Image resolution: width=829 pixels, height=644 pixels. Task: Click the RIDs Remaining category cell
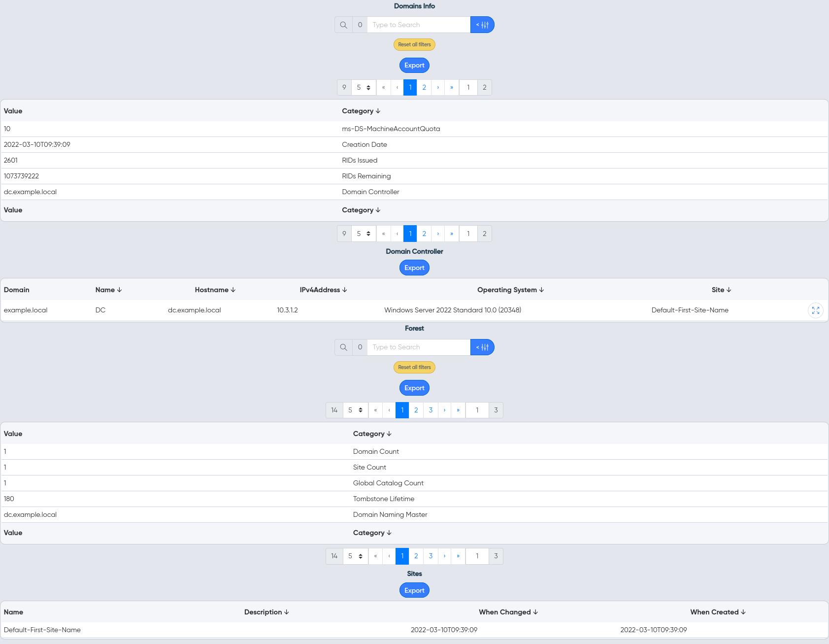click(366, 176)
